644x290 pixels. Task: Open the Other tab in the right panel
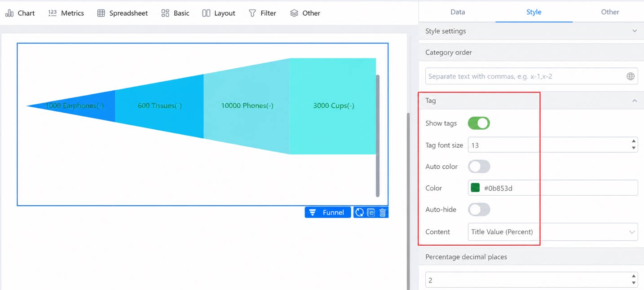[610, 12]
